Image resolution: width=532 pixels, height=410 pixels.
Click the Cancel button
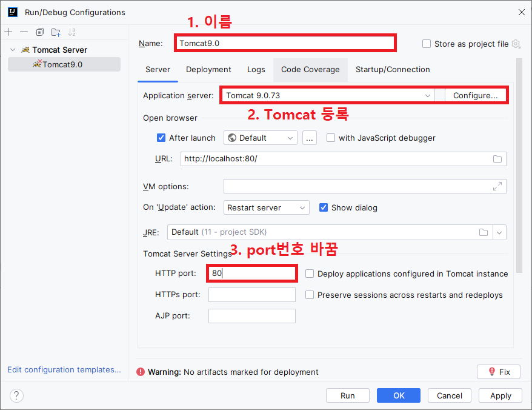(x=450, y=395)
